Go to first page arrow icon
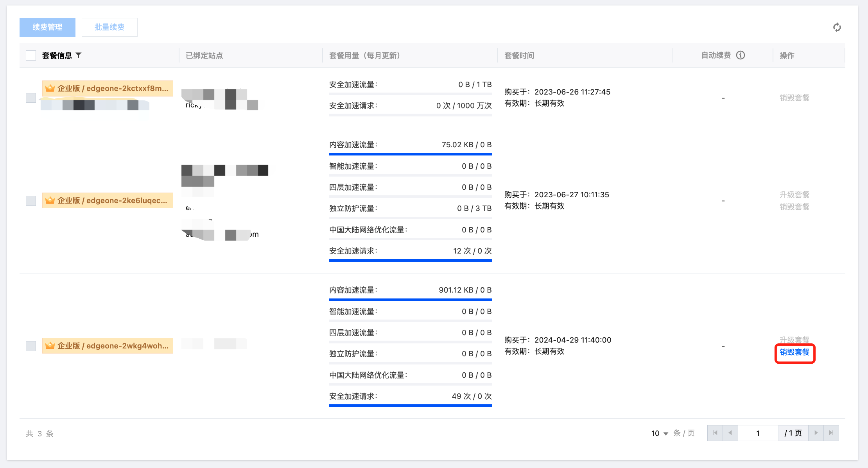Viewport: 868px width, 468px height. pyautogui.click(x=715, y=433)
